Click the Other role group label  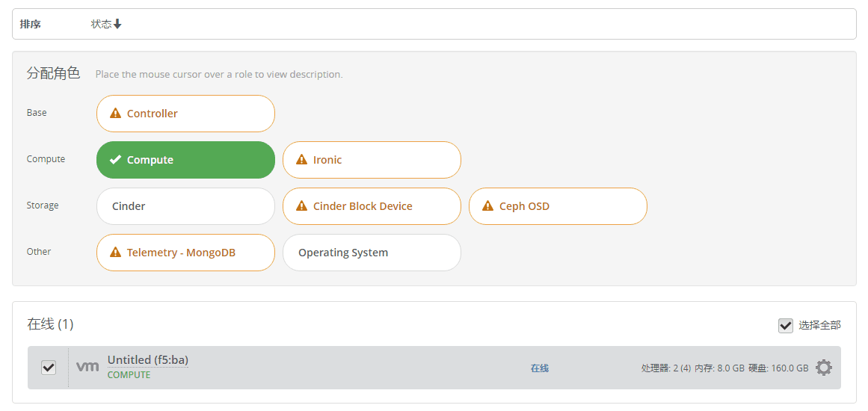tap(39, 252)
